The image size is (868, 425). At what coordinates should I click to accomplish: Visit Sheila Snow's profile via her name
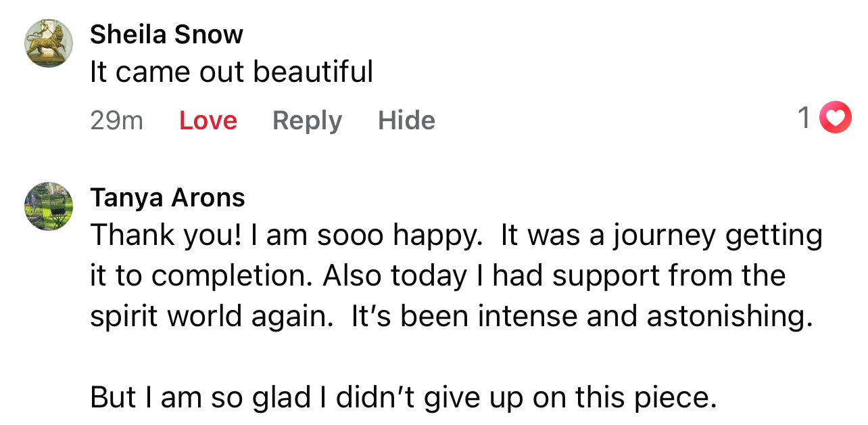(166, 34)
